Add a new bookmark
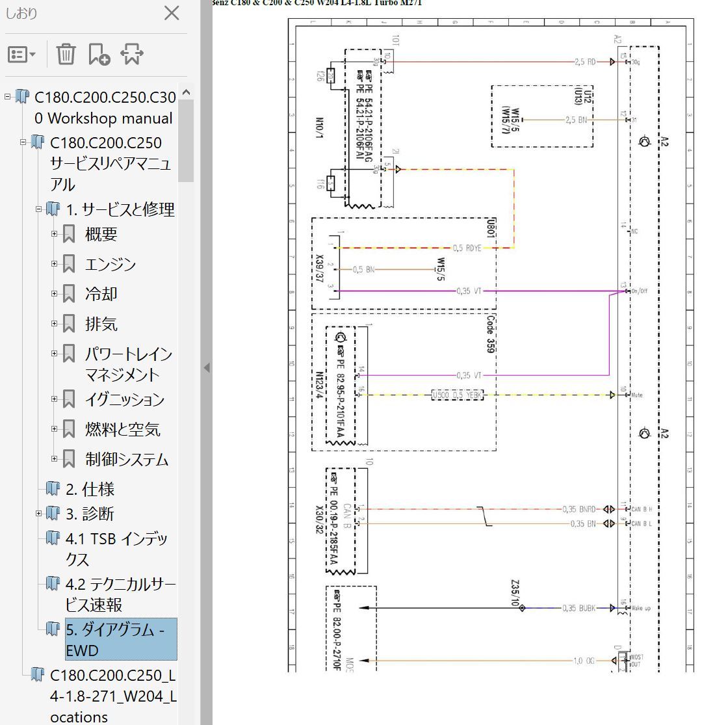Screen dimensions: 728x725 click(x=99, y=55)
